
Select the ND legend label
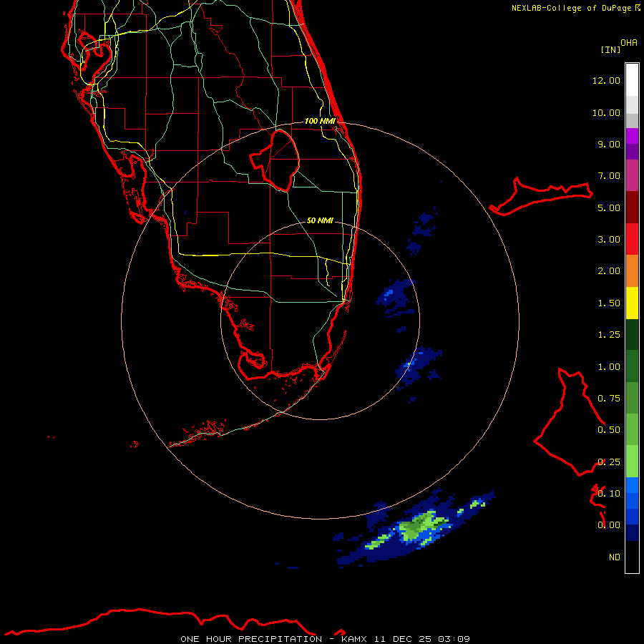(x=615, y=557)
